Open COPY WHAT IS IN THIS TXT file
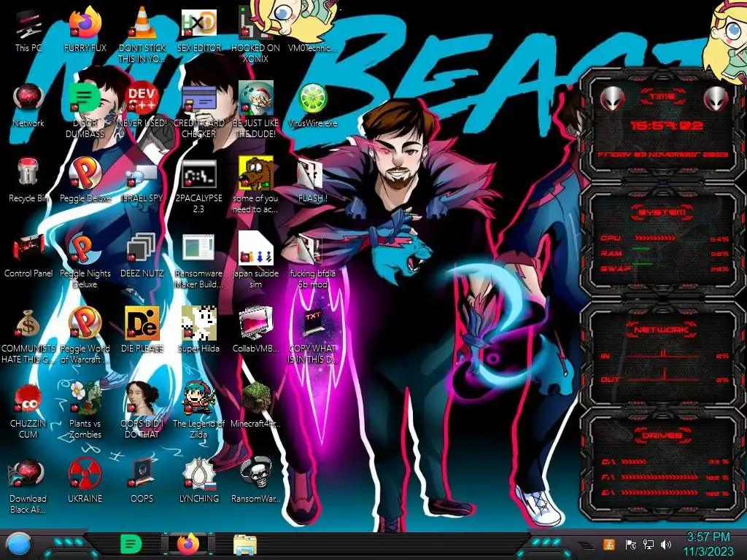Image resolution: width=747 pixels, height=560 pixels. [312, 334]
